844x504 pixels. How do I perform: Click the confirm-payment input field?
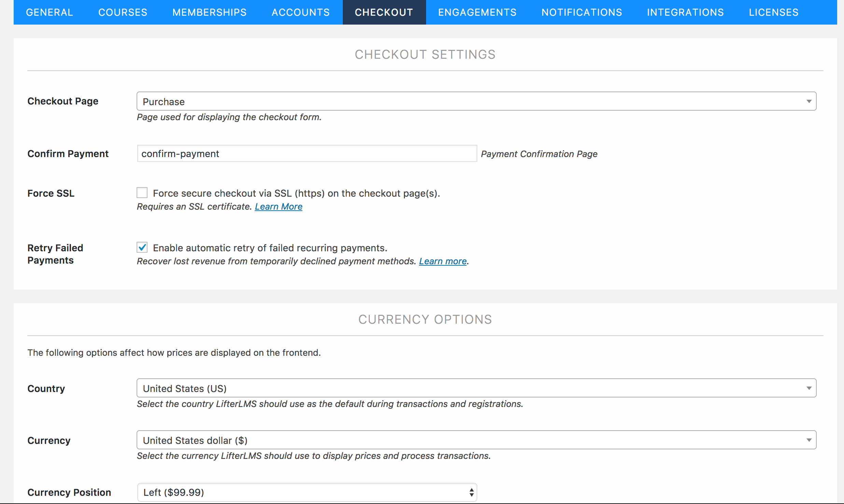(306, 154)
